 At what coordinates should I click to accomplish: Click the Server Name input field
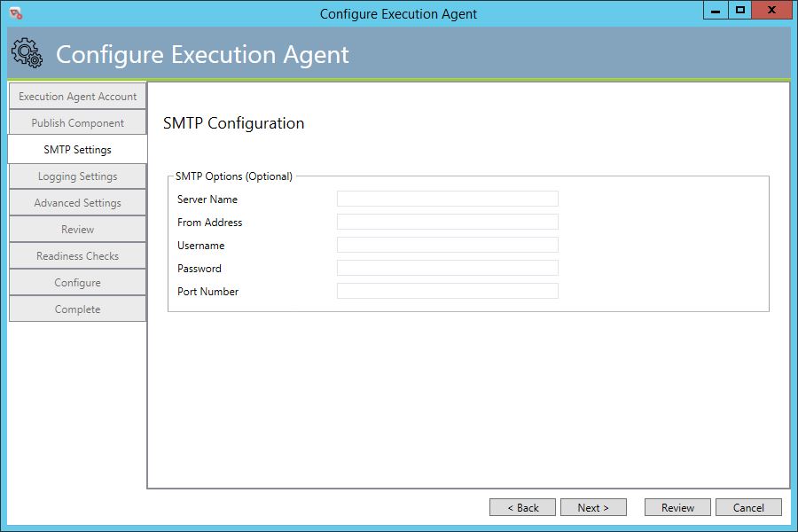(448, 199)
